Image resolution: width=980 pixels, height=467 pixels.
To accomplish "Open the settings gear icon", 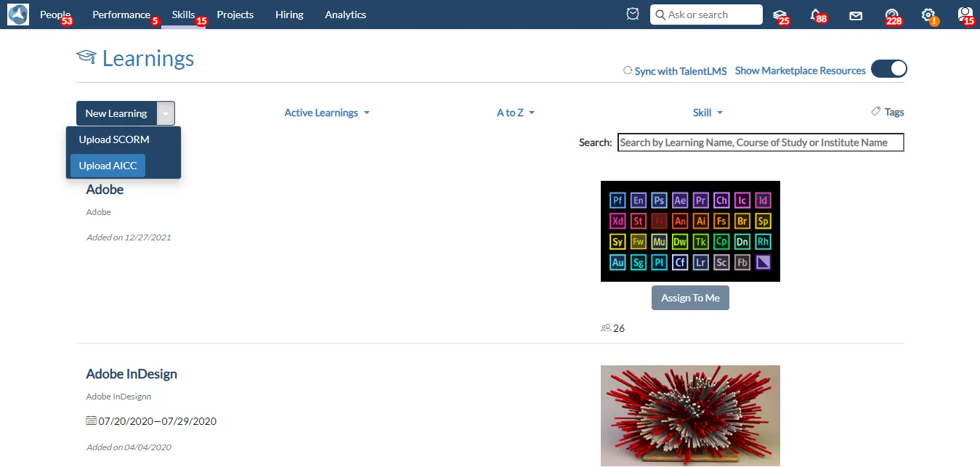I will point(928,15).
